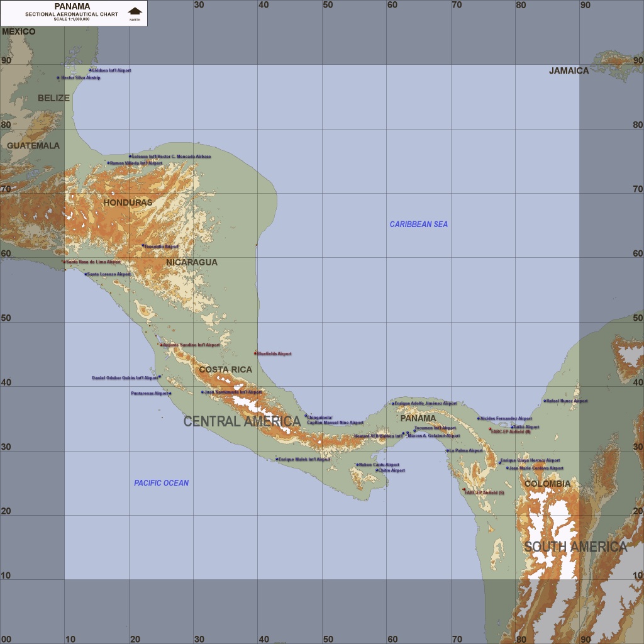
Task: Click the HONDURAS country label
Action: tap(128, 203)
